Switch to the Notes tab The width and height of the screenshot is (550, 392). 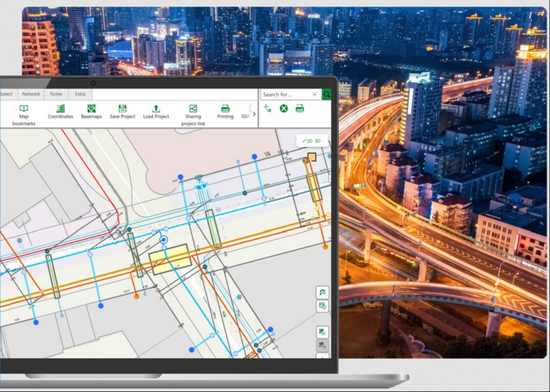pos(56,94)
